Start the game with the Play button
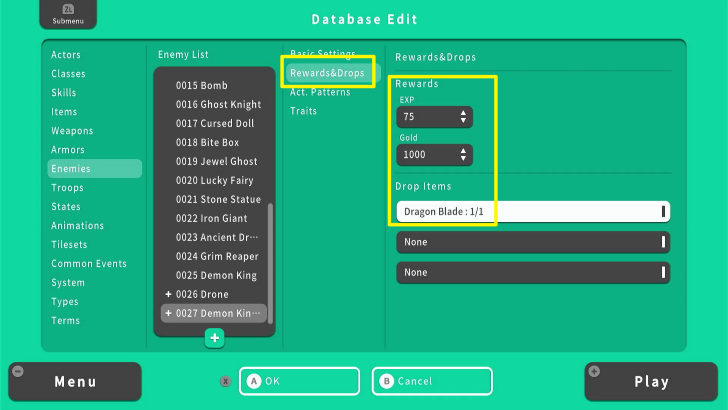The image size is (728, 410). tap(651, 382)
